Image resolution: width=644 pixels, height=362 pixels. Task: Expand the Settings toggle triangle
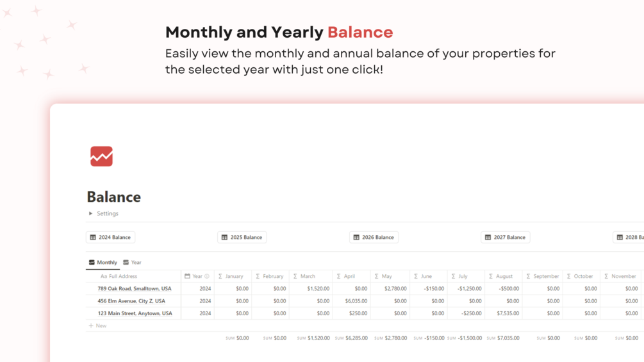tap(90, 213)
